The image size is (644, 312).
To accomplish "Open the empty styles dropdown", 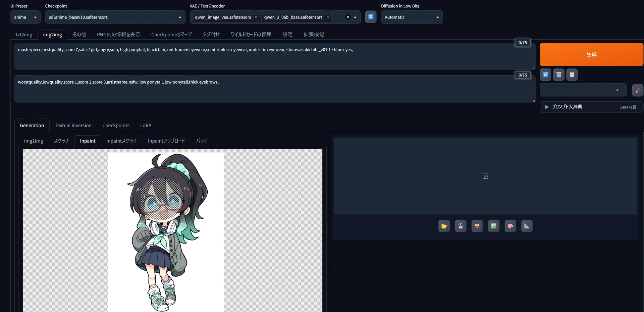I will 583,90.
